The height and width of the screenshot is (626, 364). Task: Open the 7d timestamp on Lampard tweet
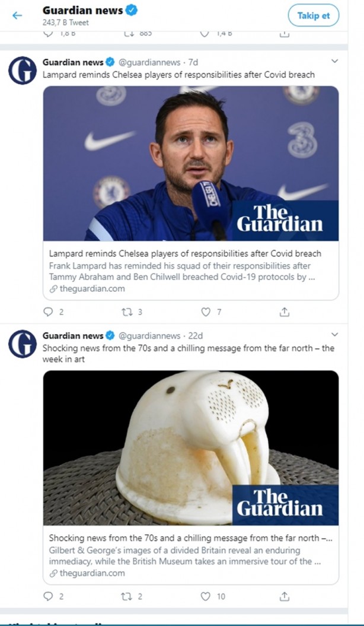click(193, 62)
